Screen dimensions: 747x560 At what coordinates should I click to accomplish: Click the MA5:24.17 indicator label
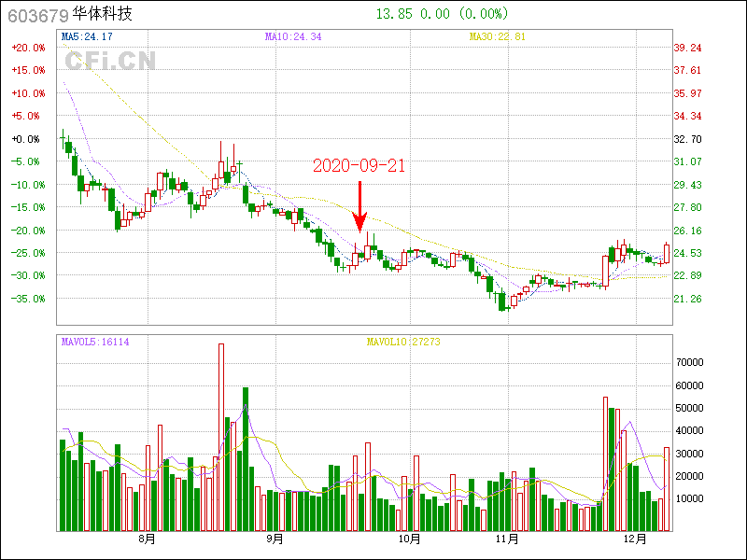(x=87, y=36)
